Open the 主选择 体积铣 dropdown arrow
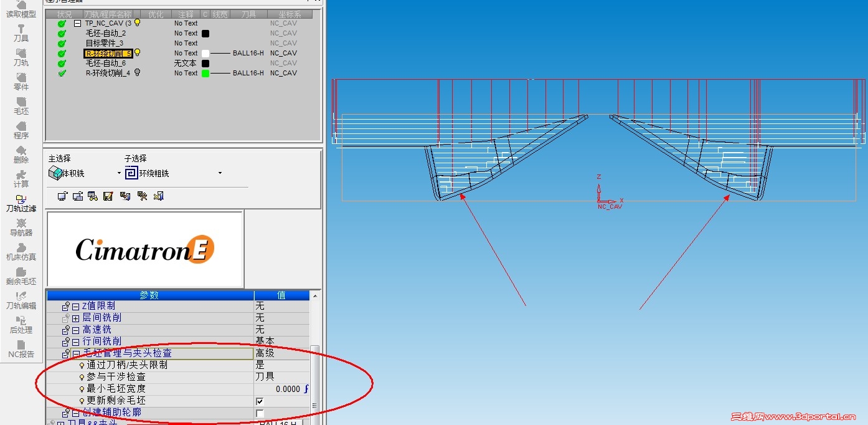 point(119,173)
